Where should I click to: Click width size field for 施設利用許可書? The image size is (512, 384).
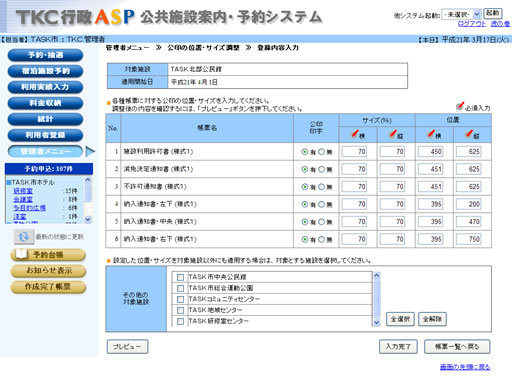pyautogui.click(x=354, y=152)
